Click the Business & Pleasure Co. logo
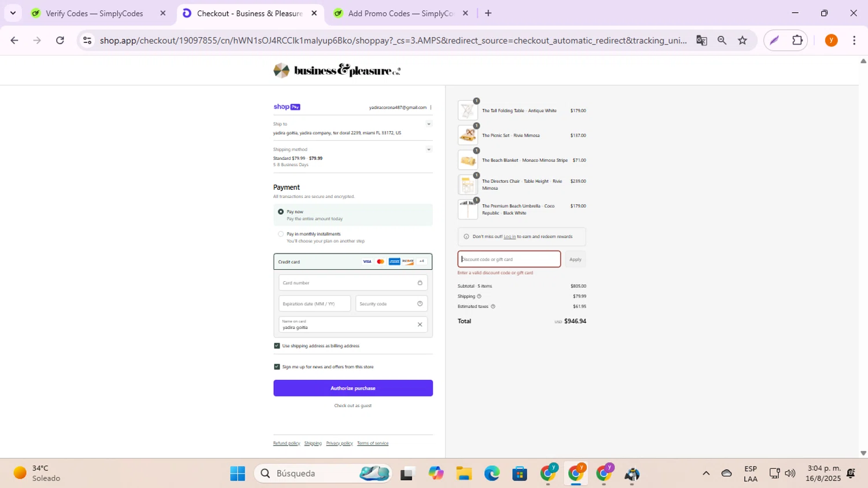 pyautogui.click(x=337, y=71)
